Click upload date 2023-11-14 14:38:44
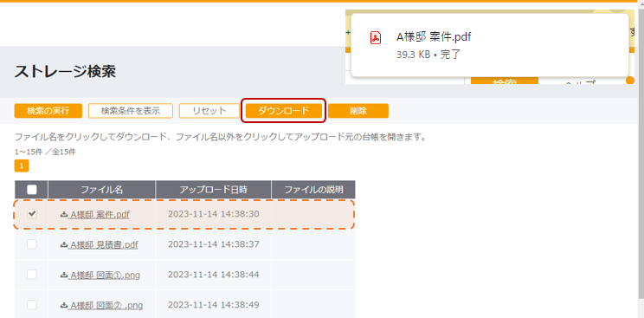Image resolution: width=644 pixels, height=318 pixels. [x=214, y=275]
